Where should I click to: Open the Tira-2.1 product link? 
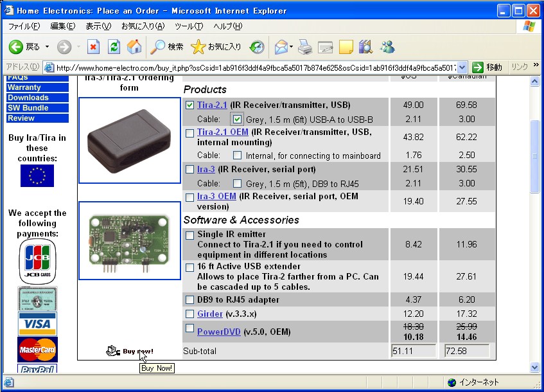[x=212, y=105]
